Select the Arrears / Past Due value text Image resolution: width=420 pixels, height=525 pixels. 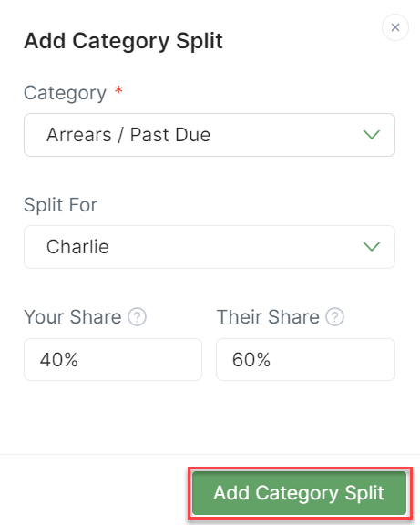128,135
